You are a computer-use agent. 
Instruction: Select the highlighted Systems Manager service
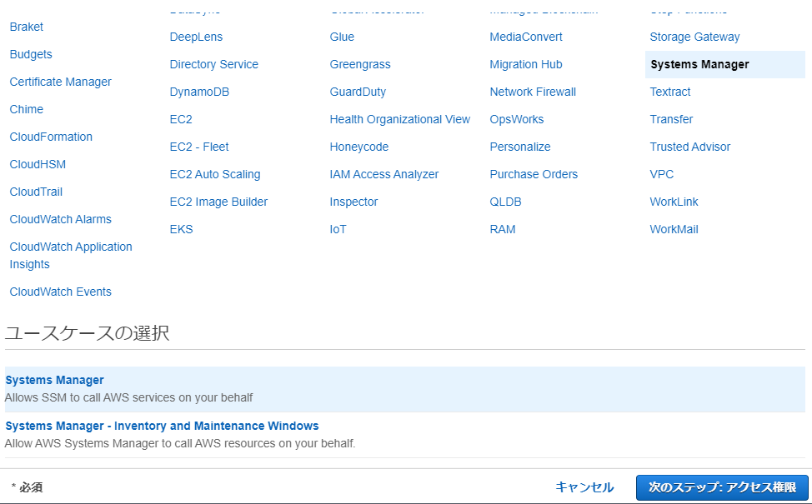click(x=699, y=64)
